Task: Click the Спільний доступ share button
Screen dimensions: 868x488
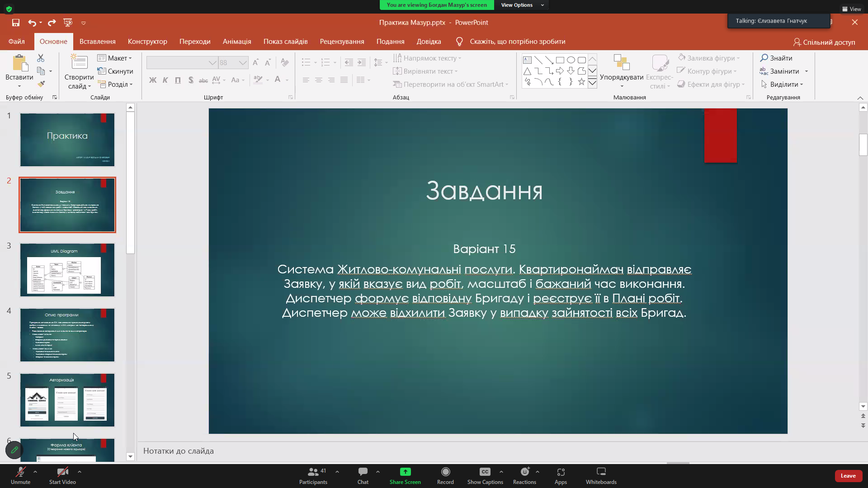Action: (x=824, y=42)
